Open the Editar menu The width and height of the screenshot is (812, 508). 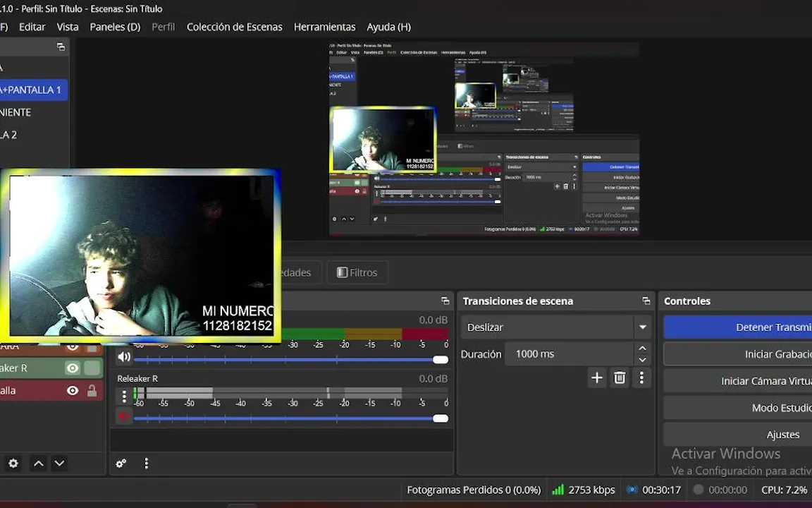(32, 27)
